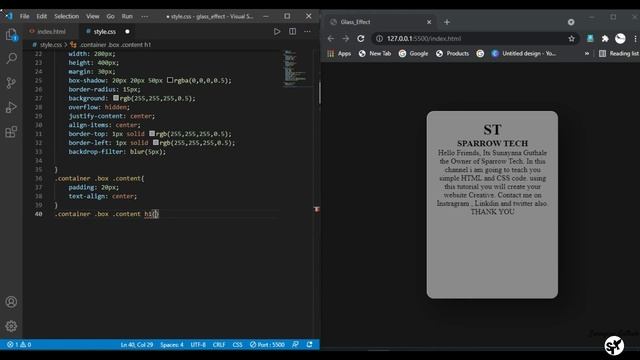Open Run and Debug view

click(x=11, y=107)
